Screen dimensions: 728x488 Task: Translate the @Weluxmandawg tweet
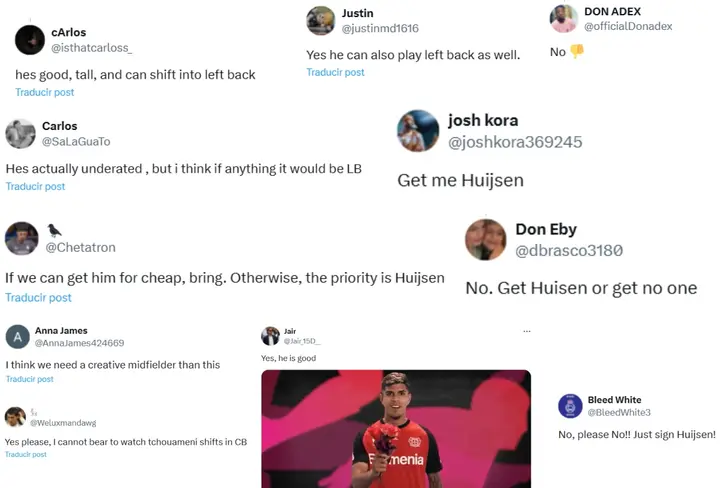click(26, 454)
